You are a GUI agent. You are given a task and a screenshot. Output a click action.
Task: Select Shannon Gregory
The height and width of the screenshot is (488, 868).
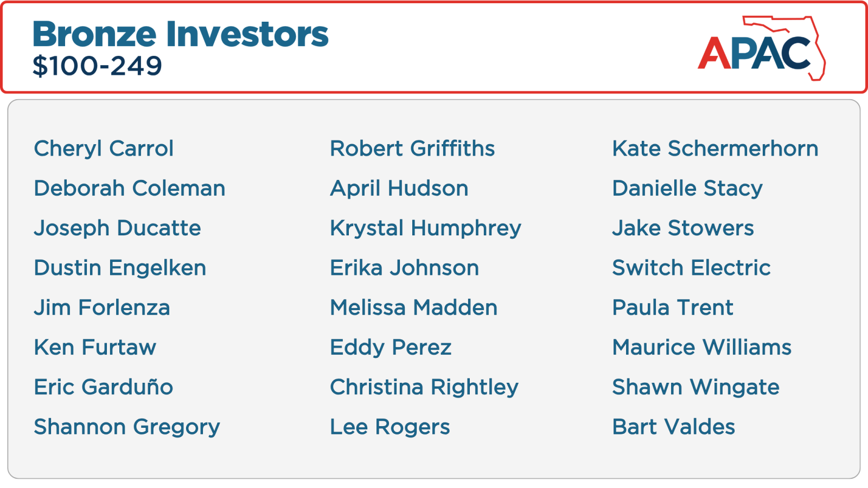127,427
